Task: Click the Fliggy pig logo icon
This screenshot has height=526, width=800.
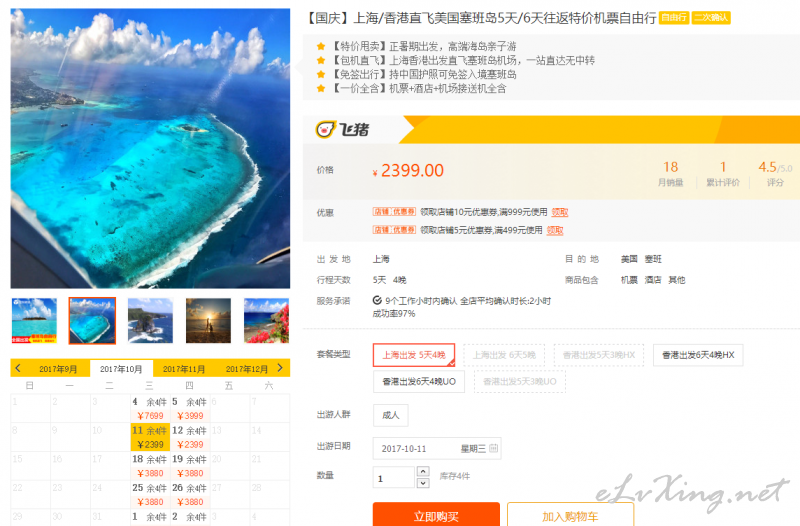Action: (326, 130)
